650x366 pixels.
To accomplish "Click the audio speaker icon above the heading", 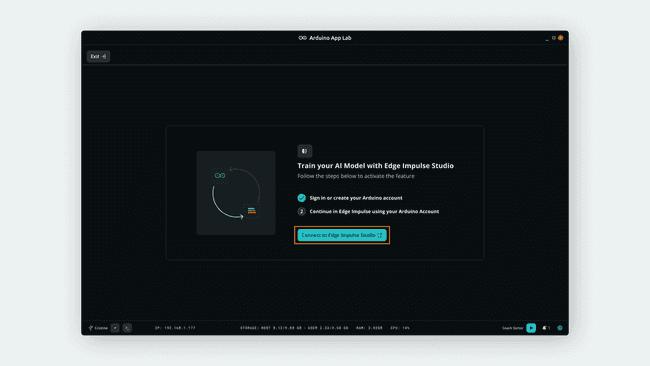I will [x=305, y=151].
